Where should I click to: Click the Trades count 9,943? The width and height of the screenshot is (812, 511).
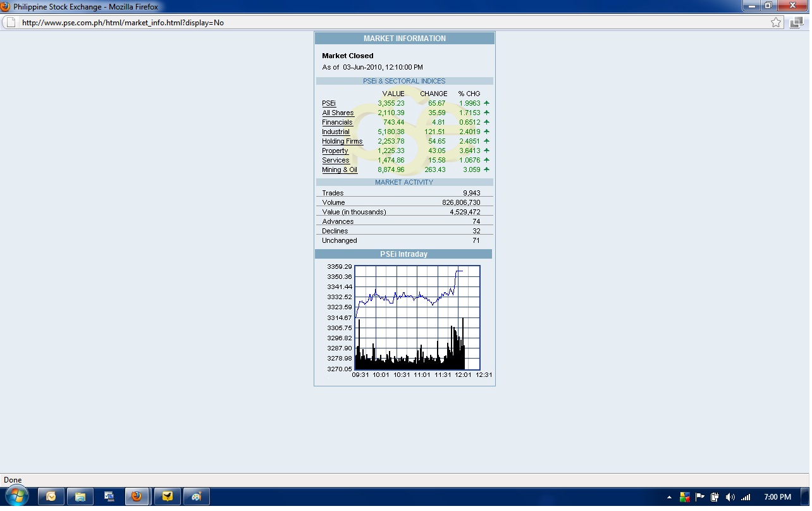click(471, 194)
